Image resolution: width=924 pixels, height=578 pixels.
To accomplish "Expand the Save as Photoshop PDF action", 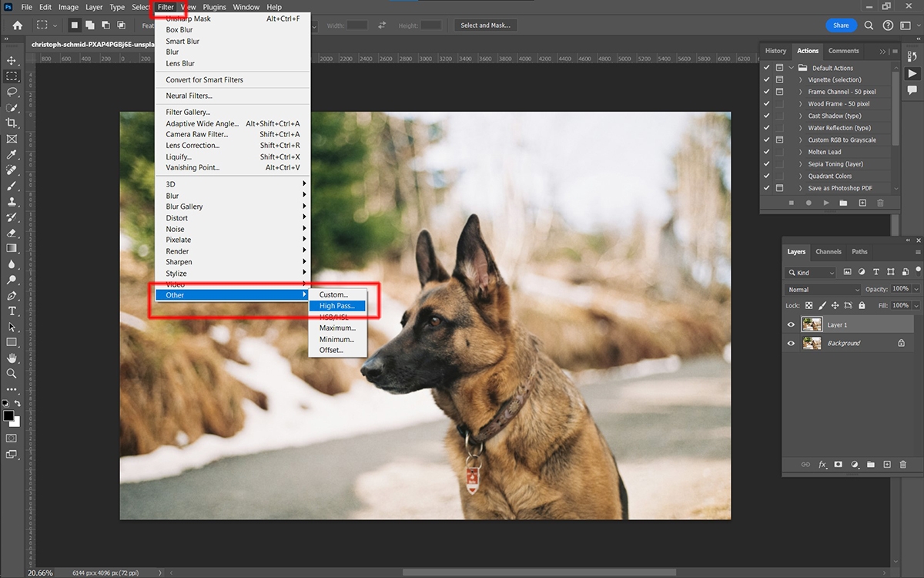I will tap(801, 188).
